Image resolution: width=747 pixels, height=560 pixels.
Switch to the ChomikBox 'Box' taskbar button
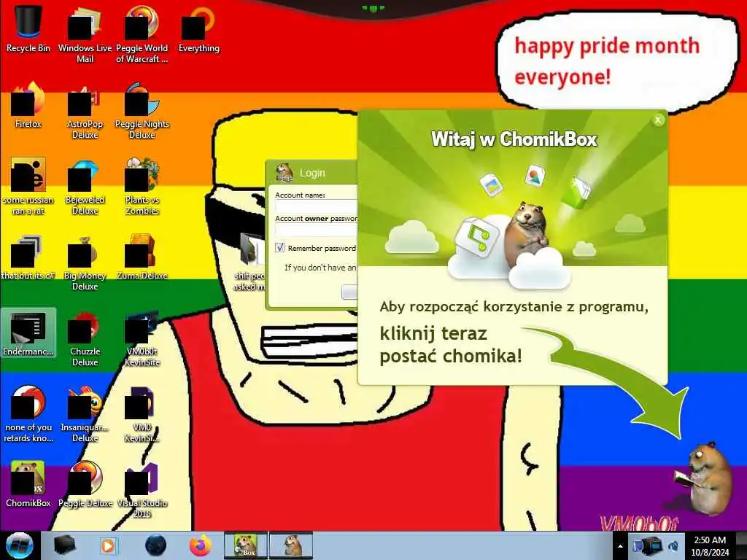pos(246,545)
